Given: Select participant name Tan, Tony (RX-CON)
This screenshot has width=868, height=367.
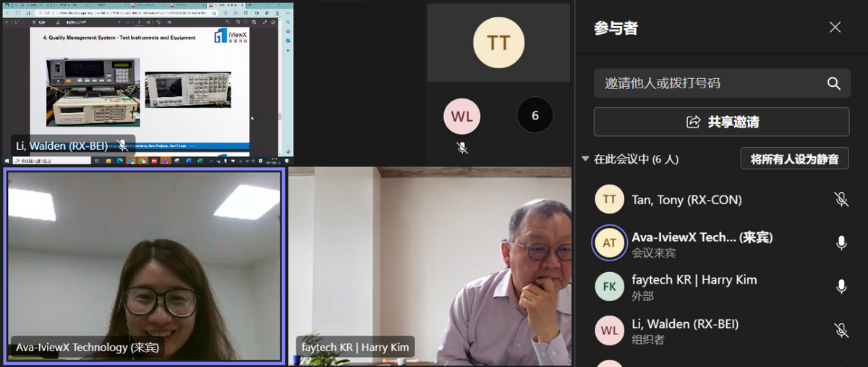Looking at the screenshot, I should [686, 200].
